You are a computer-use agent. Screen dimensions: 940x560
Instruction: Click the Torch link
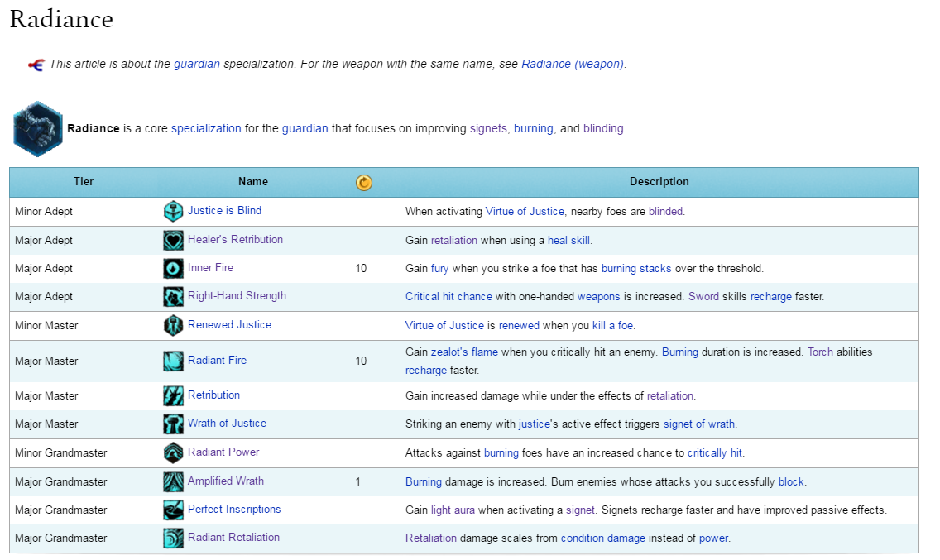[820, 352]
